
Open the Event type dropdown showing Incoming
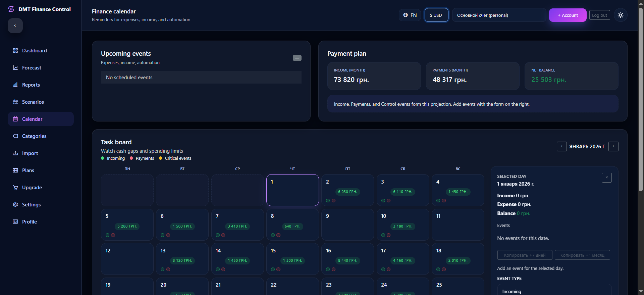click(554, 291)
